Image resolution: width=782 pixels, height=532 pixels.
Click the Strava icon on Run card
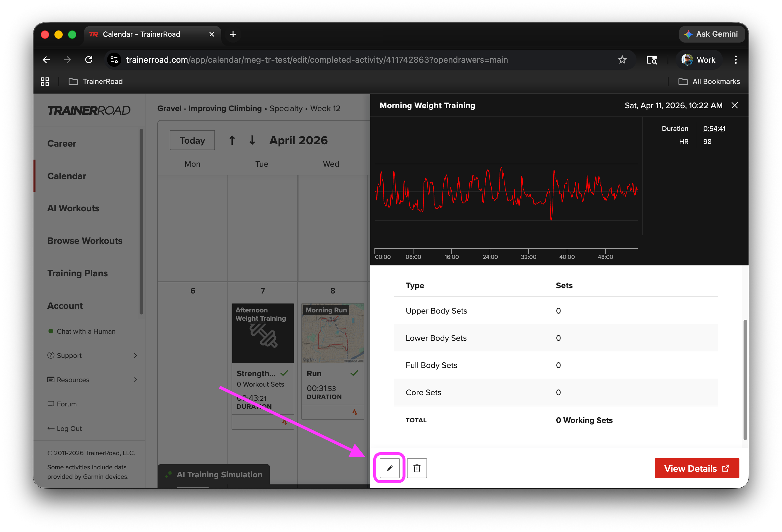pos(355,412)
